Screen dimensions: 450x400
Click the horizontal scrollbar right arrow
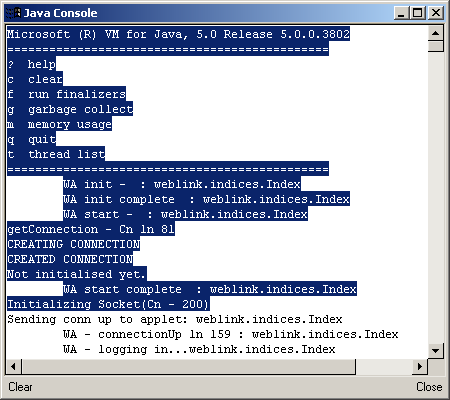tap(420, 367)
